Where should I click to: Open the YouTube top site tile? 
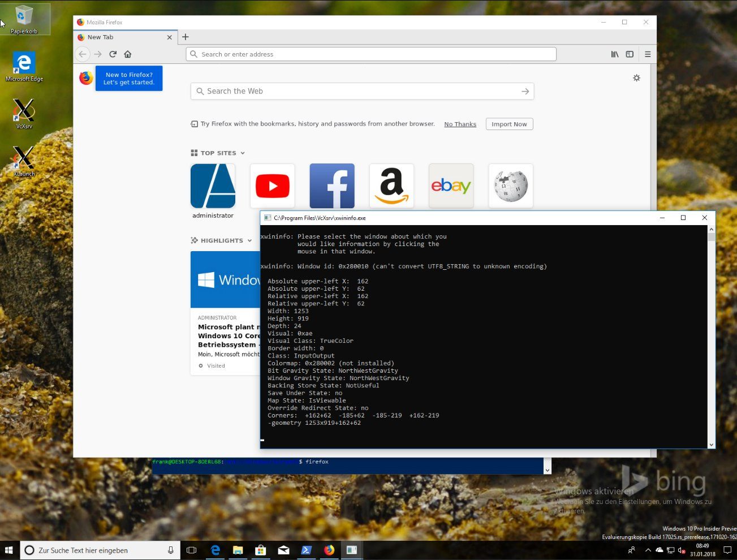[273, 186]
